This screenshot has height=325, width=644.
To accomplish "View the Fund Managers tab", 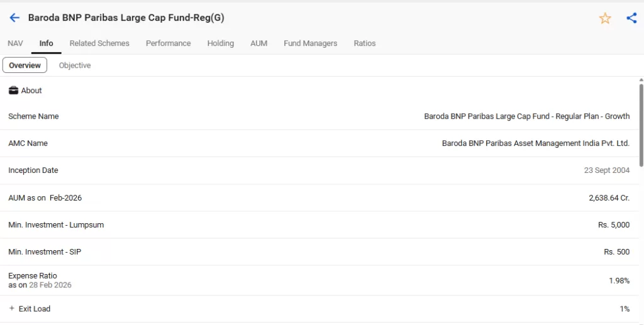I will (311, 43).
